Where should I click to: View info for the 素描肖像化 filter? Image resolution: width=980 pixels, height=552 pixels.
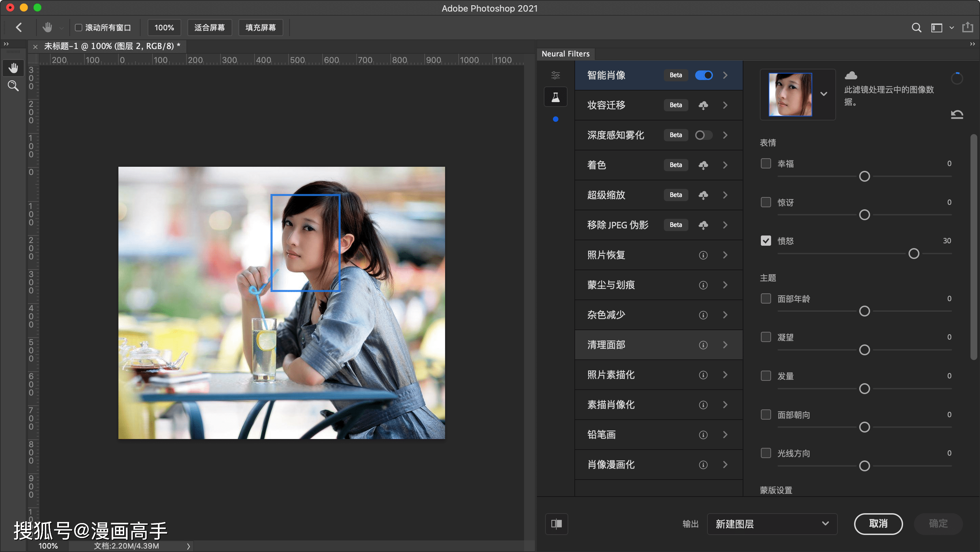703,405
